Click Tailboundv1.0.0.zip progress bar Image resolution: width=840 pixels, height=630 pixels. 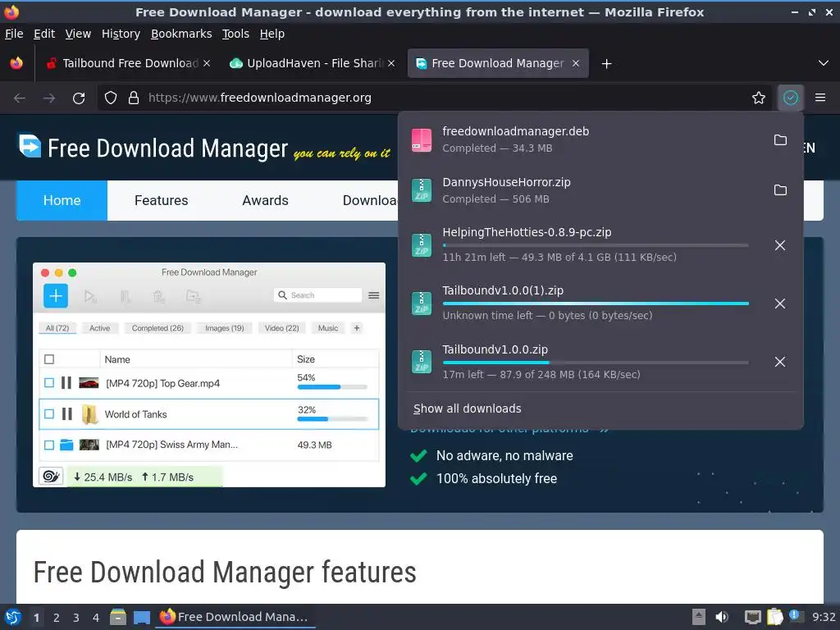pyautogui.click(x=596, y=363)
